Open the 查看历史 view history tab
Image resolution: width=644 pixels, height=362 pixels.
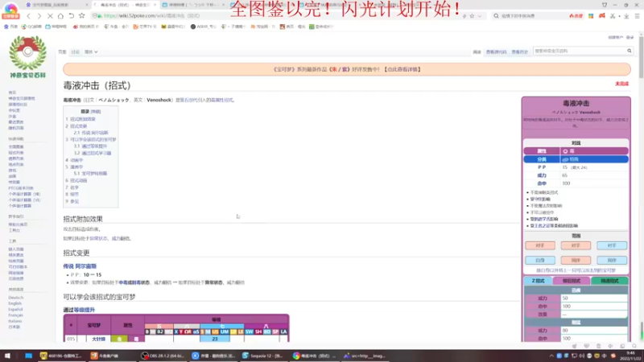click(x=519, y=52)
